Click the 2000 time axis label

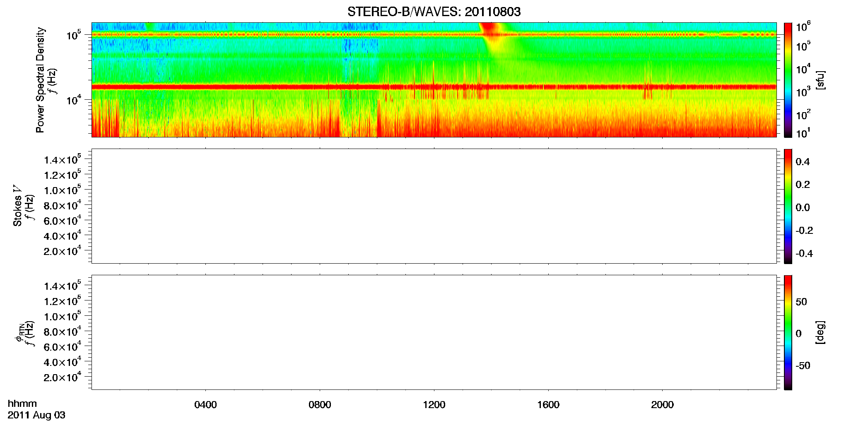(x=662, y=405)
